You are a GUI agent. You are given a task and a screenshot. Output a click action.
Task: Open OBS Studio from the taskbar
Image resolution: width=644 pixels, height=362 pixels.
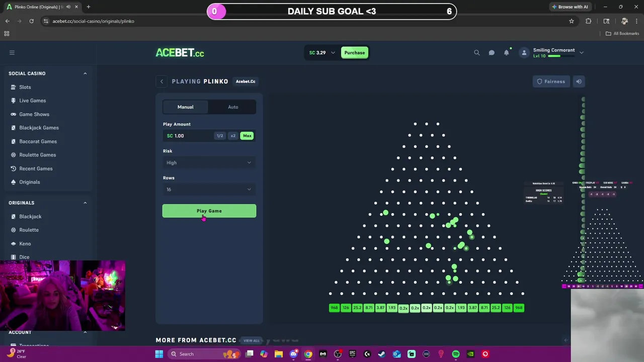(338, 354)
